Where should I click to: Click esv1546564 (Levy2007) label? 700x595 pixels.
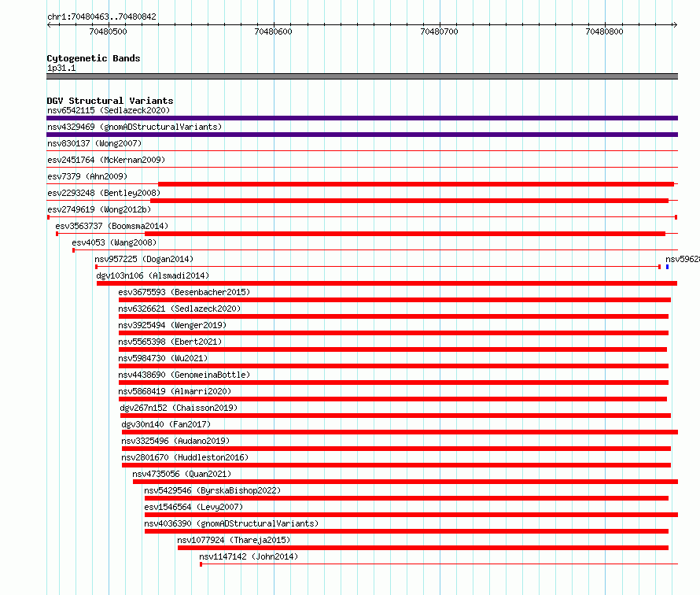coord(193,507)
